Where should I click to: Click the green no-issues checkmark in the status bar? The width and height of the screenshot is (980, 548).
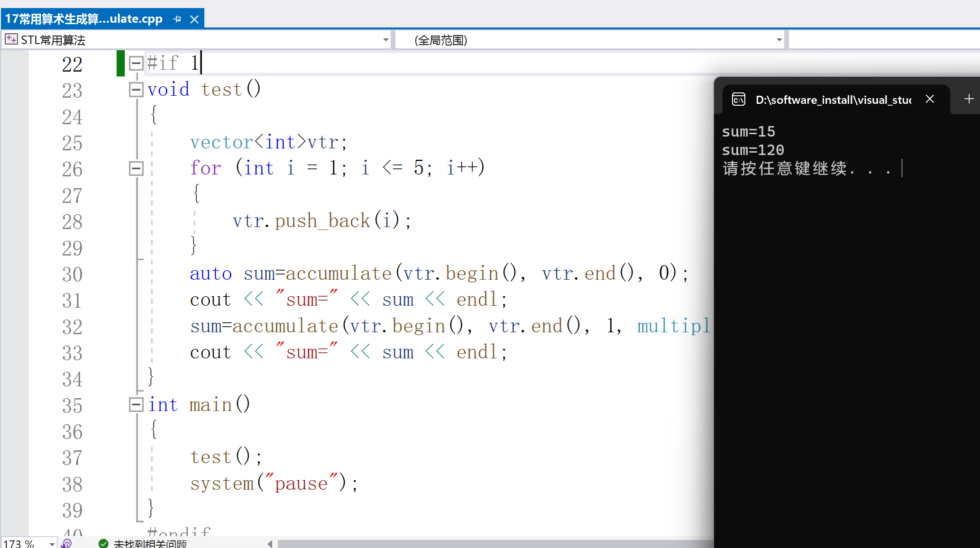coord(103,544)
